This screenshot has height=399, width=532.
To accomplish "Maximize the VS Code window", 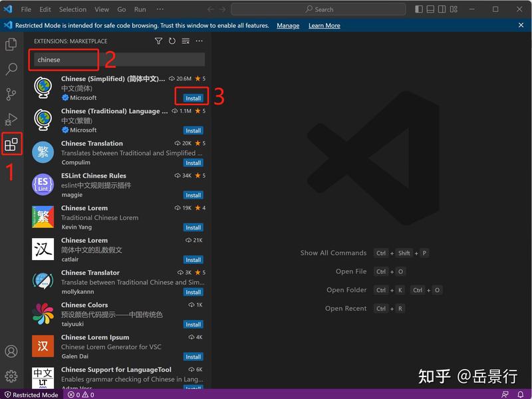I will click(x=495, y=9).
